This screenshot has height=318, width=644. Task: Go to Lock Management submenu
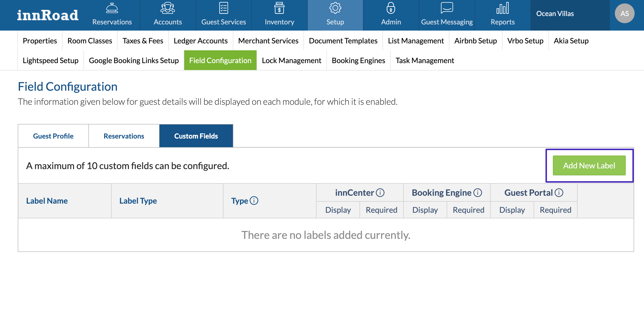[x=291, y=60]
